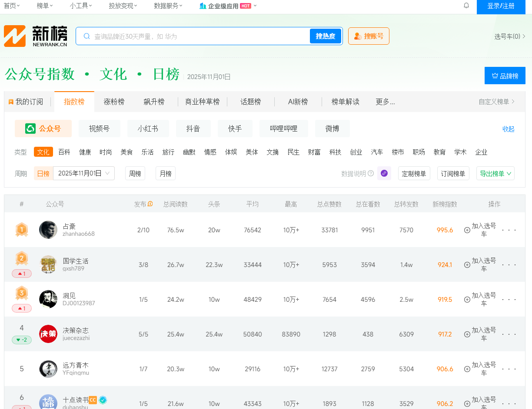This screenshot has width=532, height=409.
Task: Click the info icon beside 发布 header
Action: [x=150, y=204]
